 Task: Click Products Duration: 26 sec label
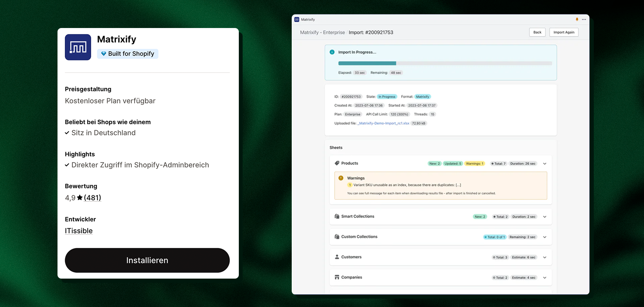tap(523, 163)
